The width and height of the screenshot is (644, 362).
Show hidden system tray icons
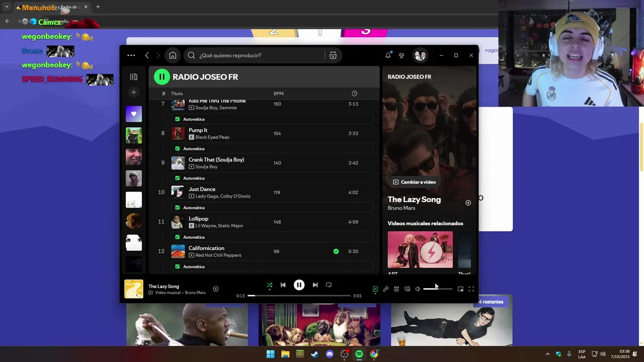tap(547, 354)
